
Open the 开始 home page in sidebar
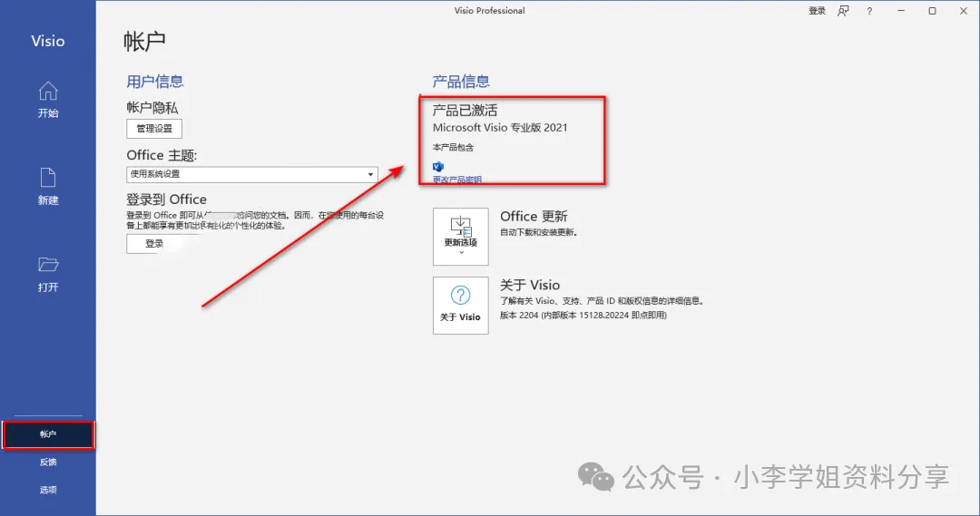click(x=48, y=100)
